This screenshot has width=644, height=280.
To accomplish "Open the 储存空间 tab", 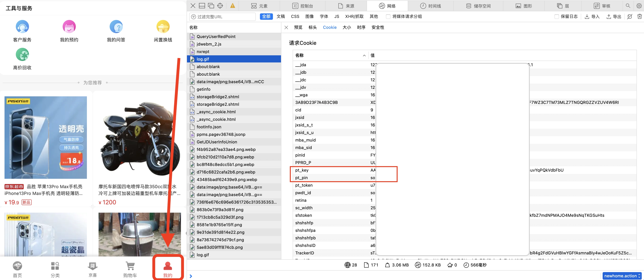I will point(478,6).
